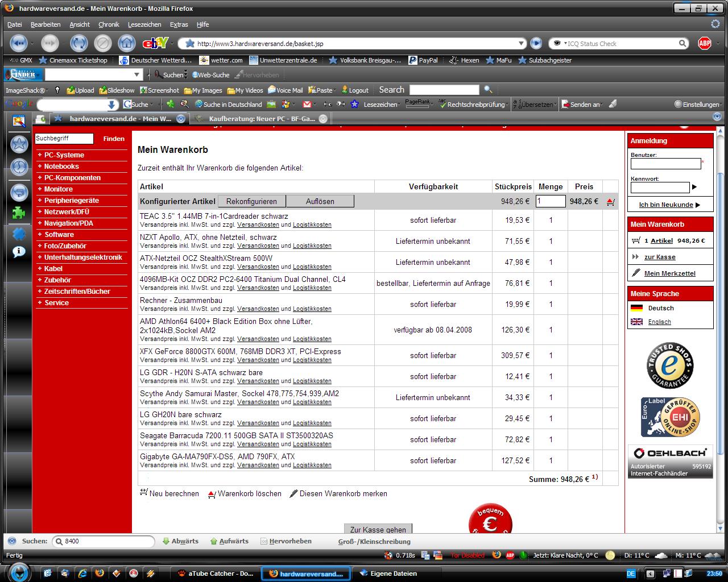Click Diesen Warenkorb merken

338,493
